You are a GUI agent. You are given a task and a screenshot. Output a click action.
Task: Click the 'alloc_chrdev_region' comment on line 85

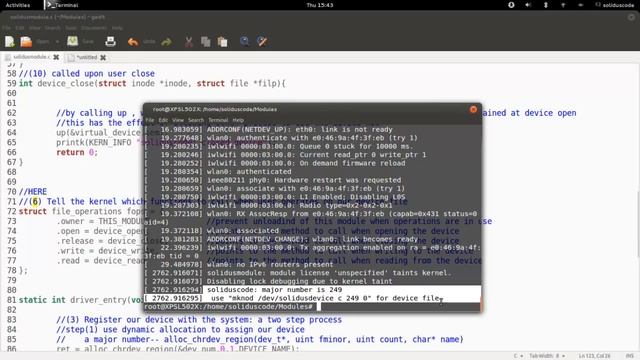pyautogui.click(x=260, y=340)
